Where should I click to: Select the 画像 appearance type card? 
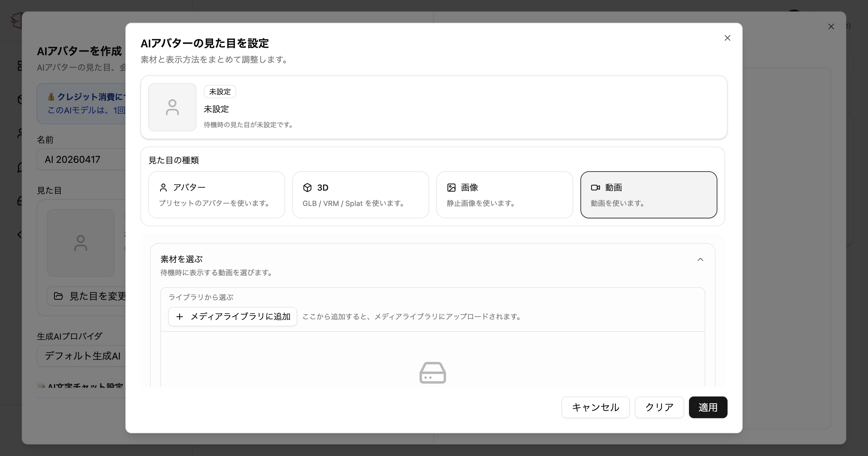click(x=505, y=195)
